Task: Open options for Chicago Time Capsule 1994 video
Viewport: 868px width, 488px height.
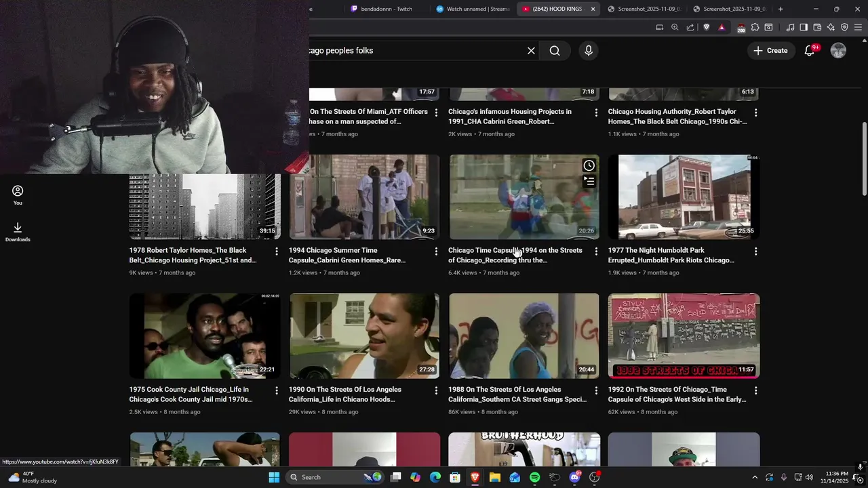Action: (596, 251)
